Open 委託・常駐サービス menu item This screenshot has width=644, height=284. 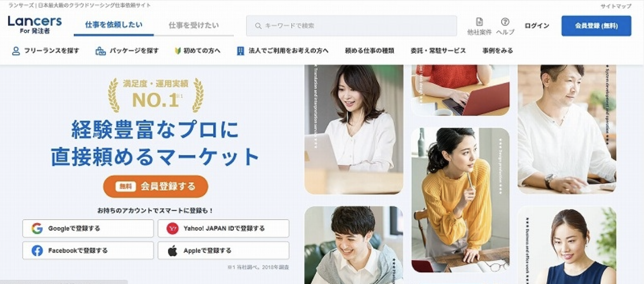click(438, 51)
